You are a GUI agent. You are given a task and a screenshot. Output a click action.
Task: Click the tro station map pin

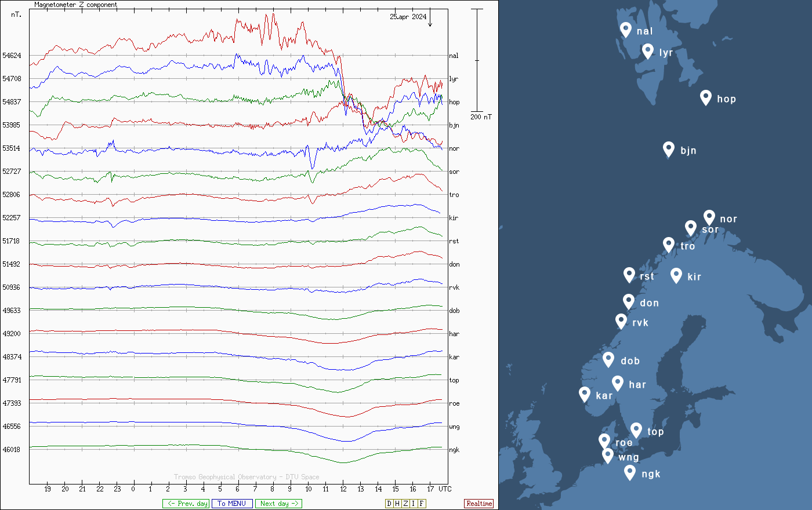pyautogui.click(x=669, y=245)
